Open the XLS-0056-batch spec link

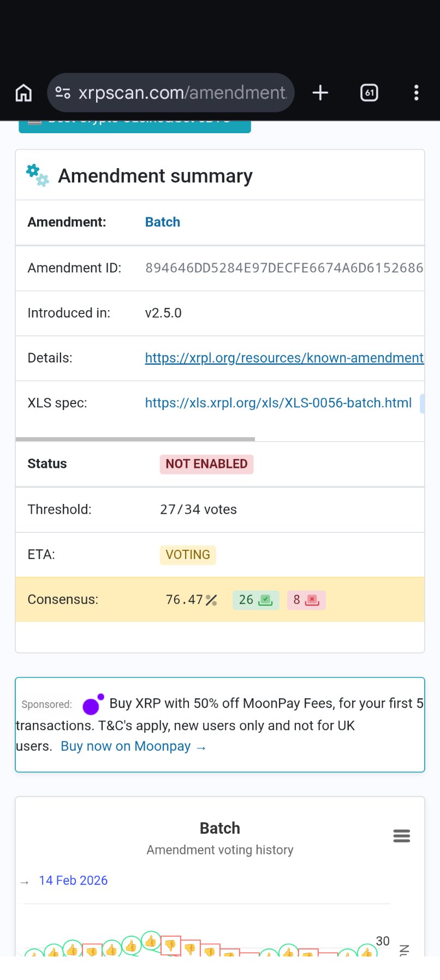(x=278, y=403)
